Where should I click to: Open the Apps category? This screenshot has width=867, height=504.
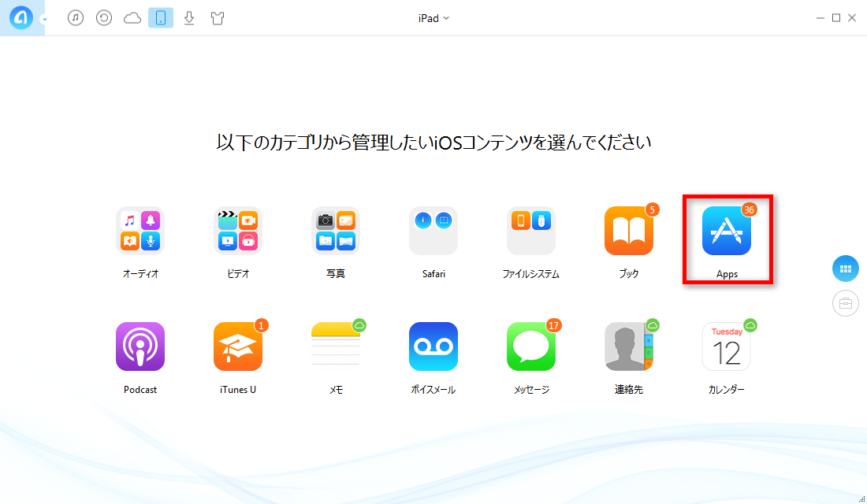pos(727,231)
